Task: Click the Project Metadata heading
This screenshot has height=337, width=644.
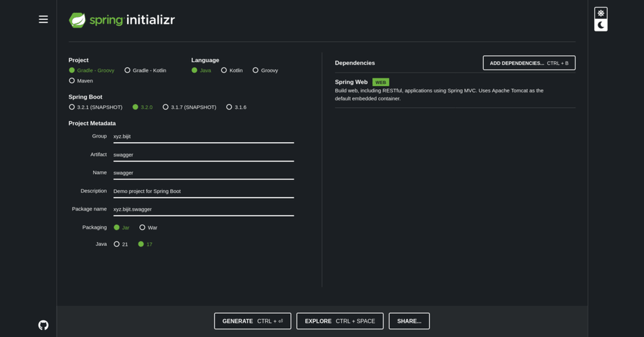Action: tap(92, 123)
